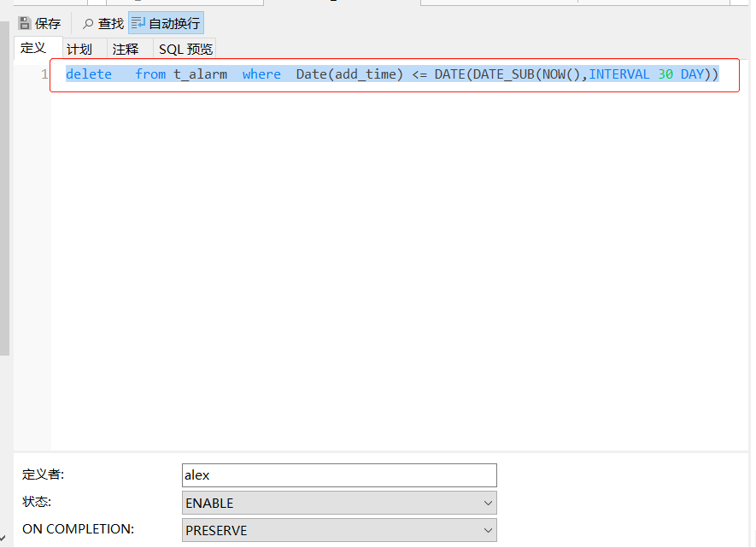This screenshot has height=548, width=756.
Task: Open the ON COMPLETION PRESERVE dropdown
Action: click(339, 530)
